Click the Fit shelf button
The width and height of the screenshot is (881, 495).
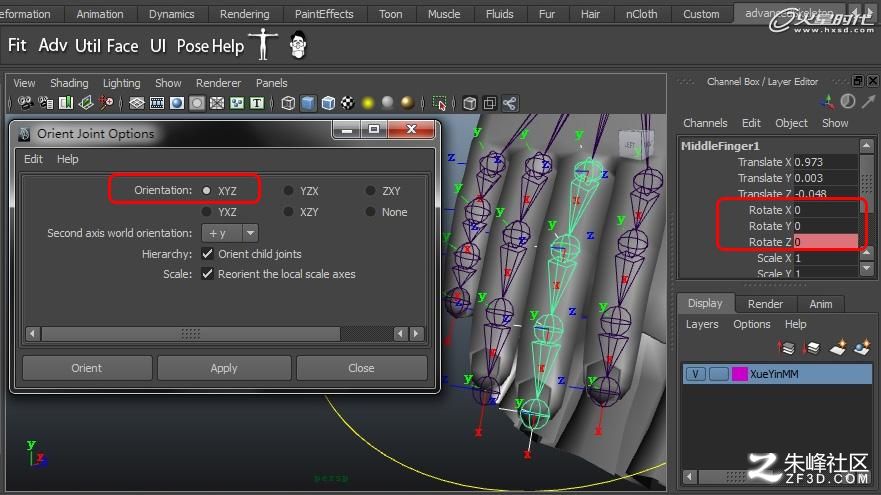17,45
